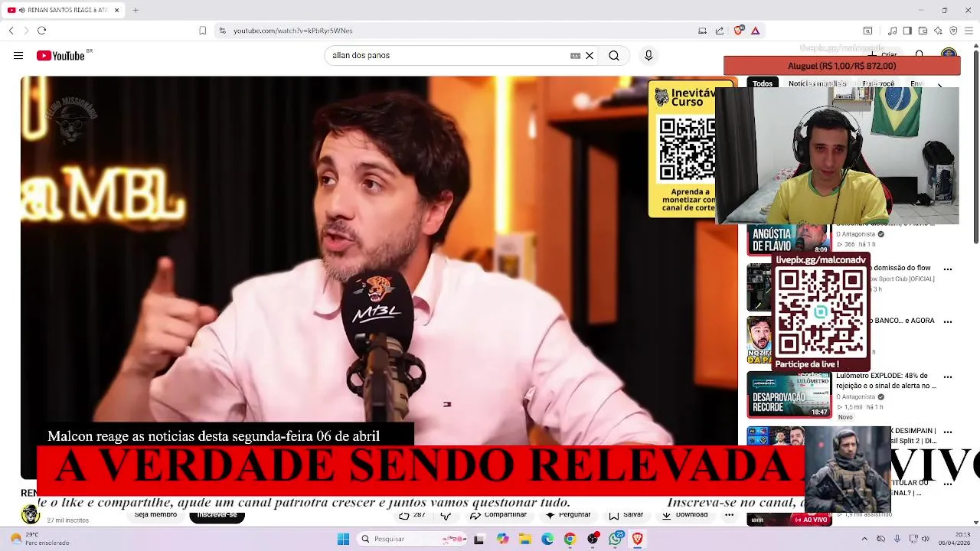Open options for BANCO e AGORA video
Viewport: 980px width, 551px height.
pyautogui.click(x=948, y=322)
